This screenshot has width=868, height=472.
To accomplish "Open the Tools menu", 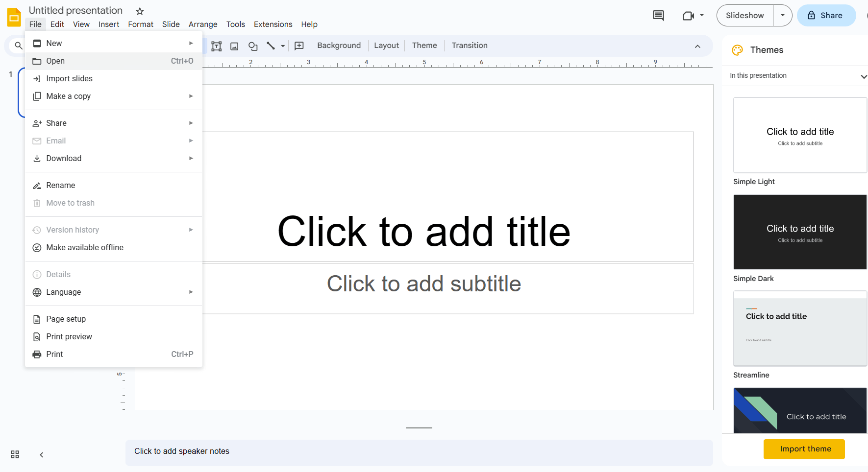I will [236, 24].
